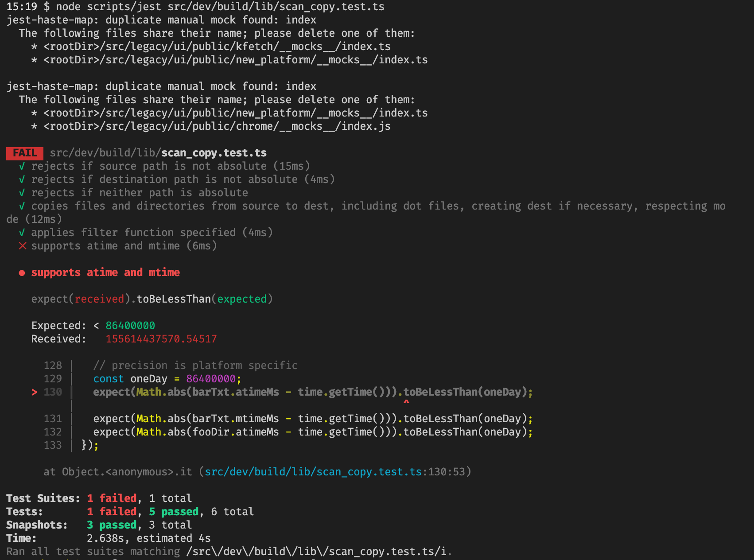
Task: Click line number 130 with the error marker
Action: 53,392
